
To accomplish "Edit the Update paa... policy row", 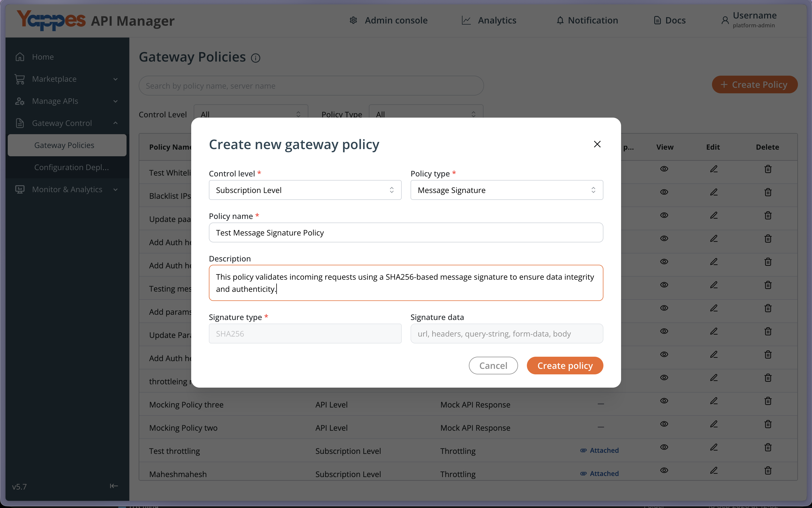I will 713,215.
